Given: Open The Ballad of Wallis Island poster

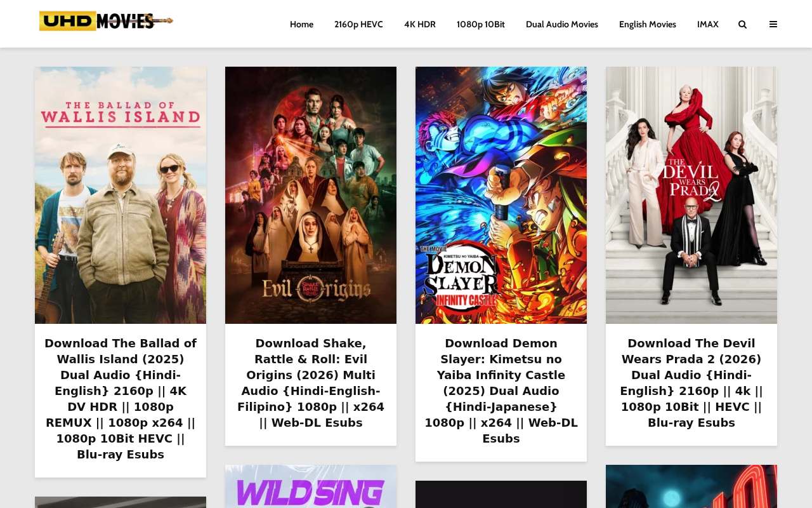Looking at the screenshot, I should pyautogui.click(x=121, y=195).
